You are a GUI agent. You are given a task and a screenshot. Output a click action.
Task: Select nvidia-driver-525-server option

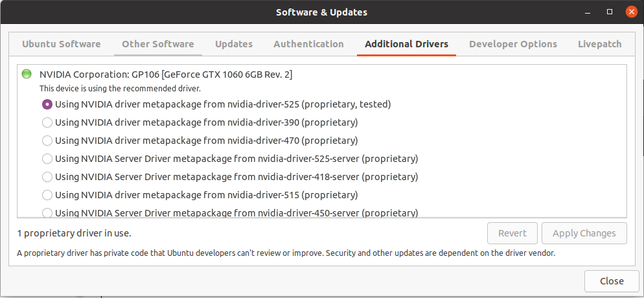(x=47, y=158)
